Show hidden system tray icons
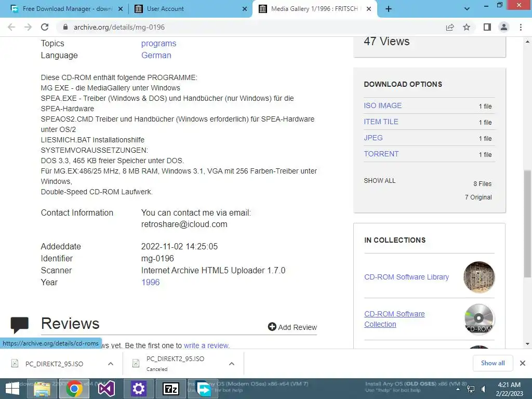The width and height of the screenshot is (532, 399). [458, 389]
